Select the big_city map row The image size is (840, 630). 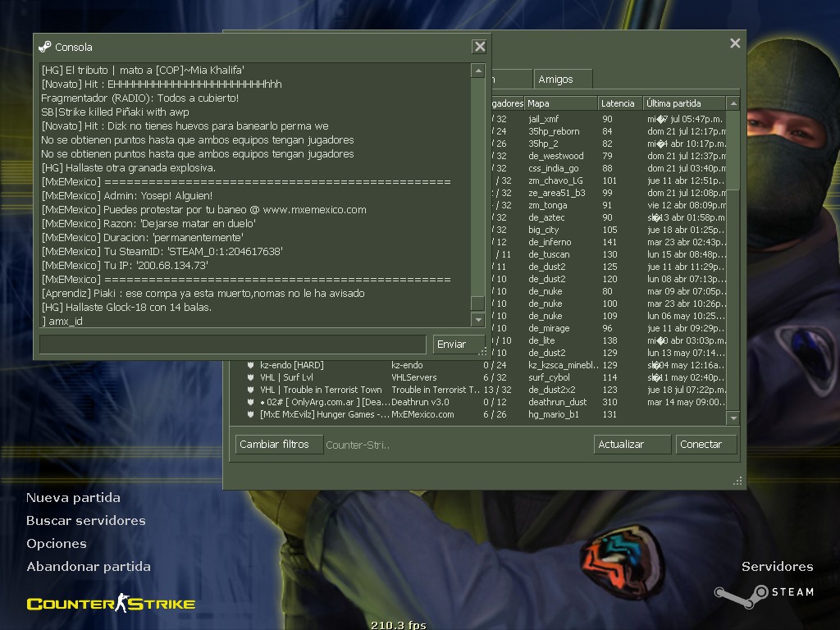(x=609, y=230)
